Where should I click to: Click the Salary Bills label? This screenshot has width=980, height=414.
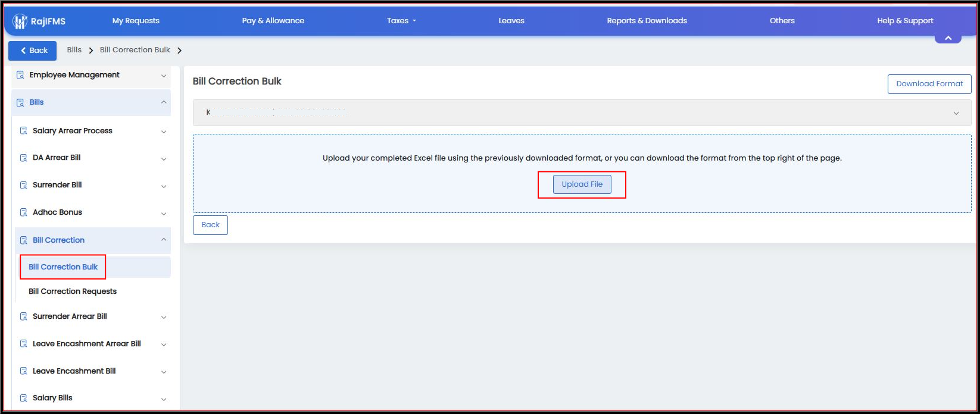click(52, 398)
